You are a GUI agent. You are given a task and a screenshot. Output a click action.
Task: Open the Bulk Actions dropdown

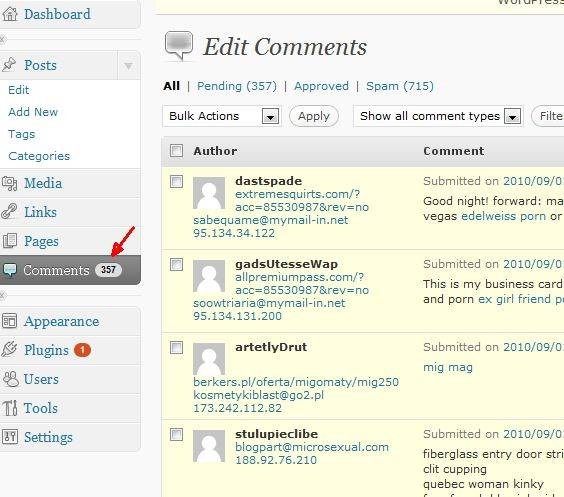pos(222,116)
